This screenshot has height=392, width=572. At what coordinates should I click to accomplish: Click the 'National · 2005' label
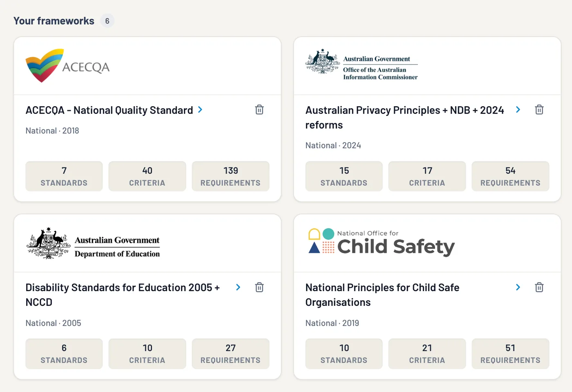click(54, 323)
